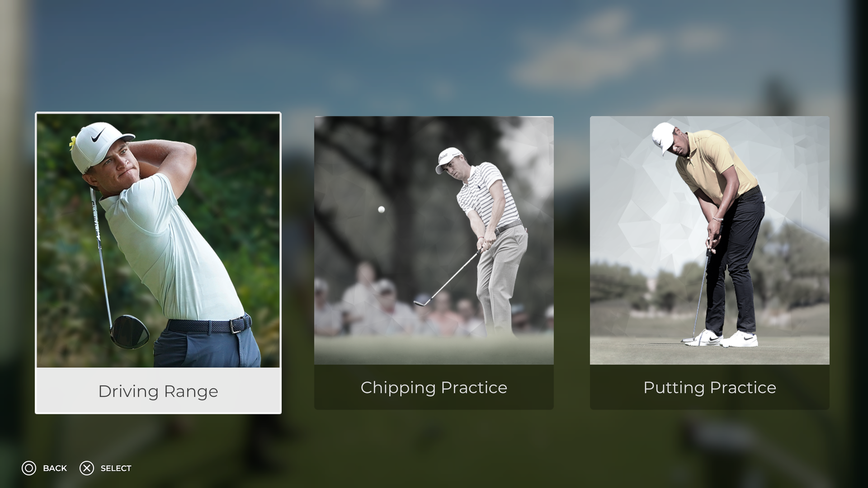Click the circle Back button icon

tap(29, 468)
